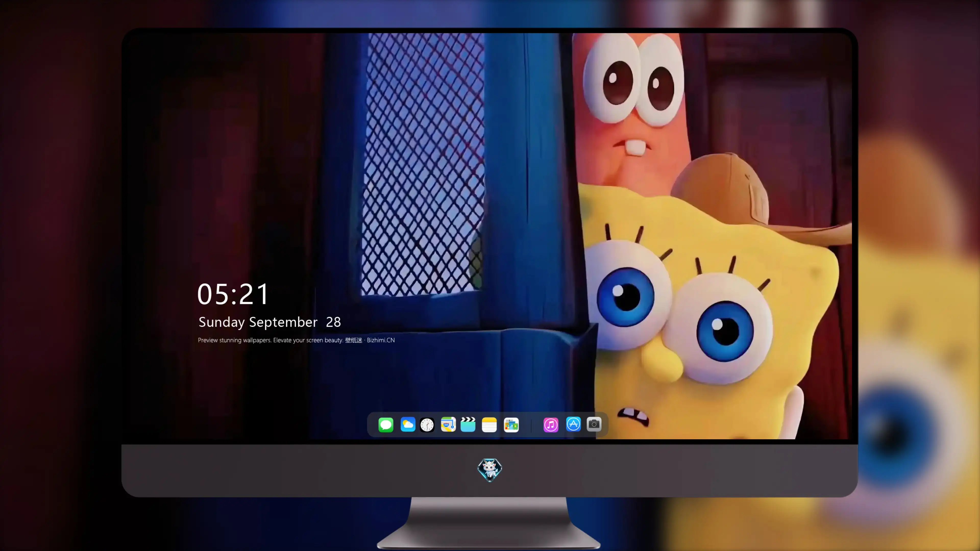Open the Notes app in the dock
The height and width of the screenshot is (551, 980).
(x=489, y=424)
